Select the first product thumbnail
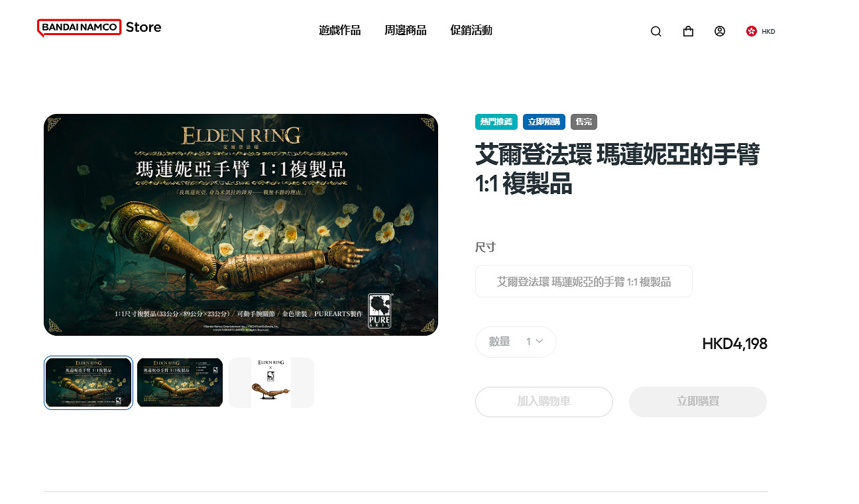Screen dimensions: 859x504 pos(88,383)
